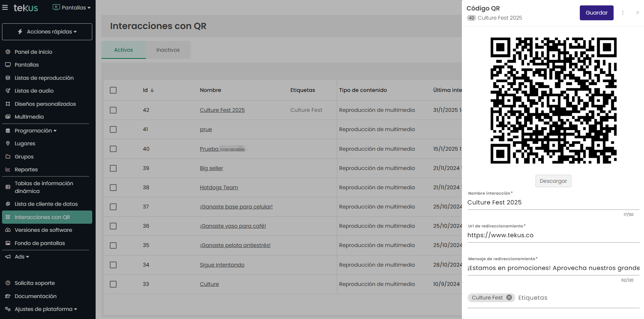Select the Activos tab
The width and height of the screenshot is (644, 319).
point(123,50)
